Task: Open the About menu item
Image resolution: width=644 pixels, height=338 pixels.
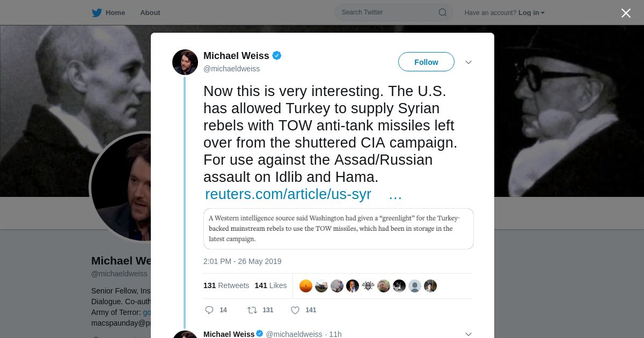Action: click(x=150, y=13)
